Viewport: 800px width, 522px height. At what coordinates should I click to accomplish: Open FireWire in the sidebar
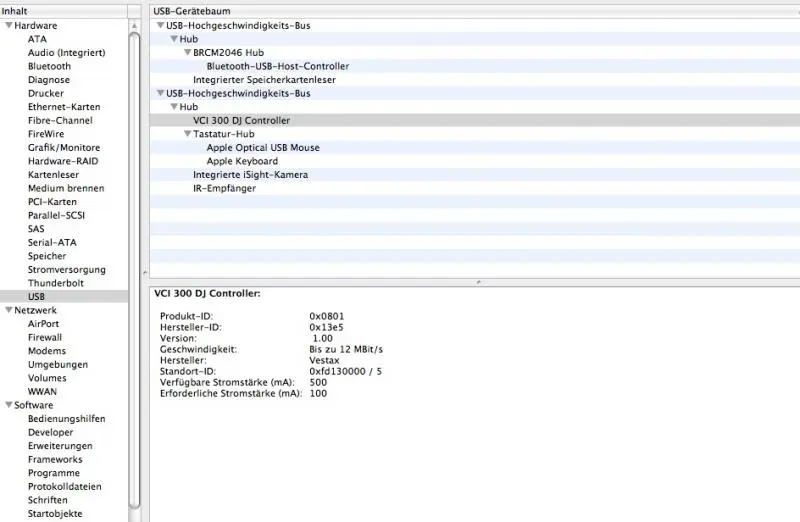pos(46,134)
